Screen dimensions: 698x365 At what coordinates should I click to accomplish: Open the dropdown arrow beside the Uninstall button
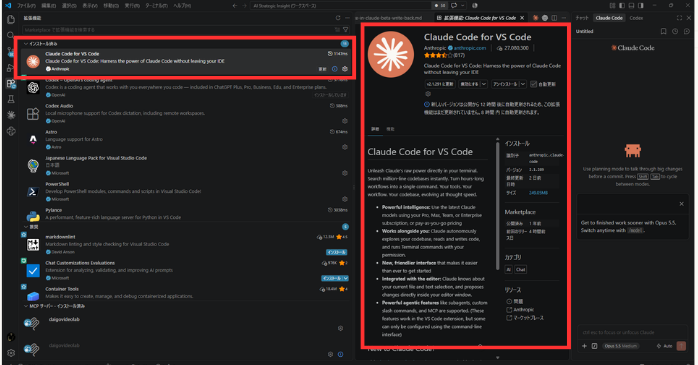523,84
